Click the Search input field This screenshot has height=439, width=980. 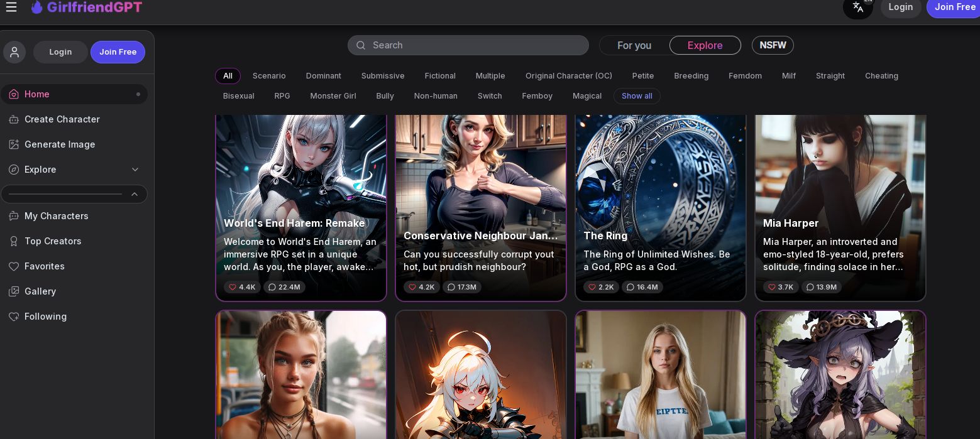(468, 45)
